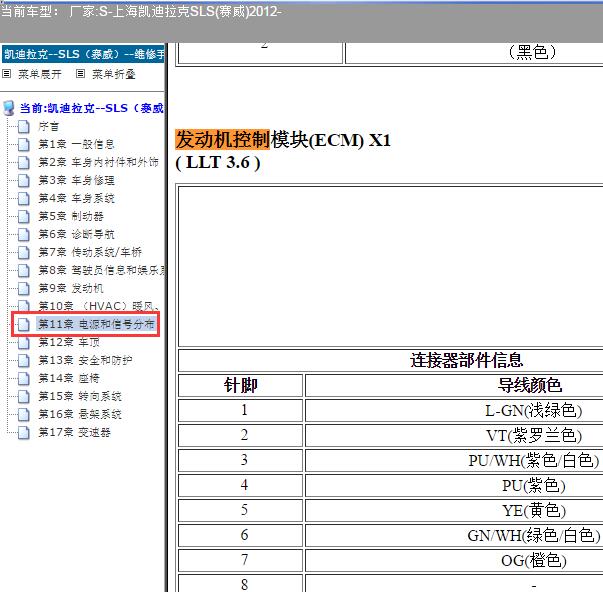Click the 连接器部件信息 table header
The image size is (603, 592).
click(x=466, y=360)
